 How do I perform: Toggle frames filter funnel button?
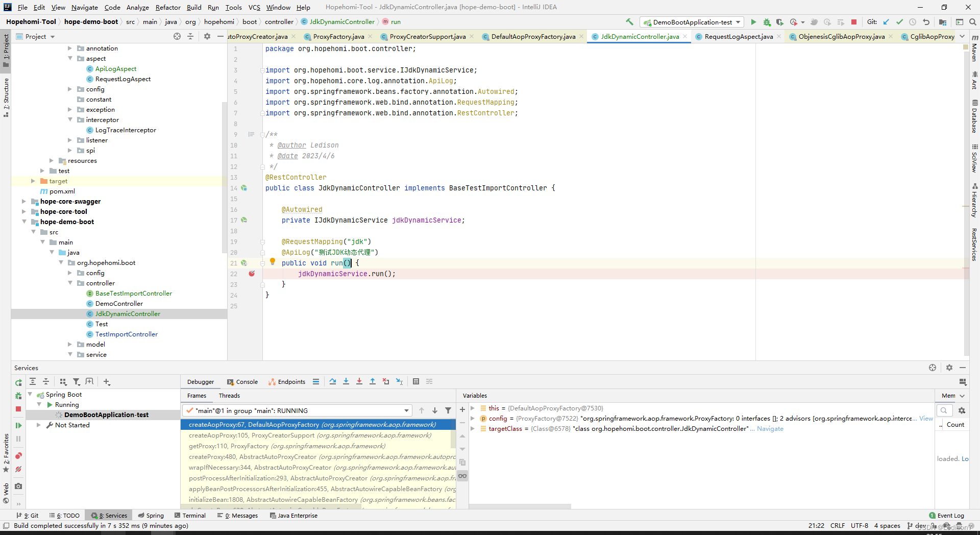pos(448,410)
